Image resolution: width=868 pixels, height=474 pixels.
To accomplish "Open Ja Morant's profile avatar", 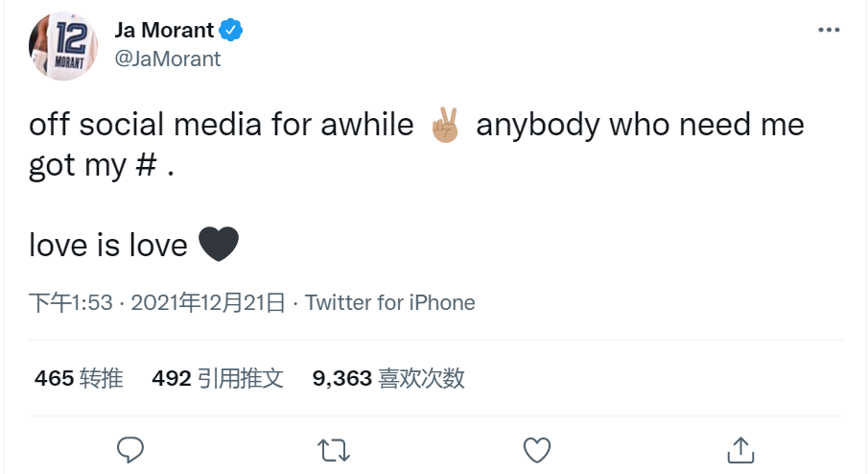I will (x=63, y=44).
